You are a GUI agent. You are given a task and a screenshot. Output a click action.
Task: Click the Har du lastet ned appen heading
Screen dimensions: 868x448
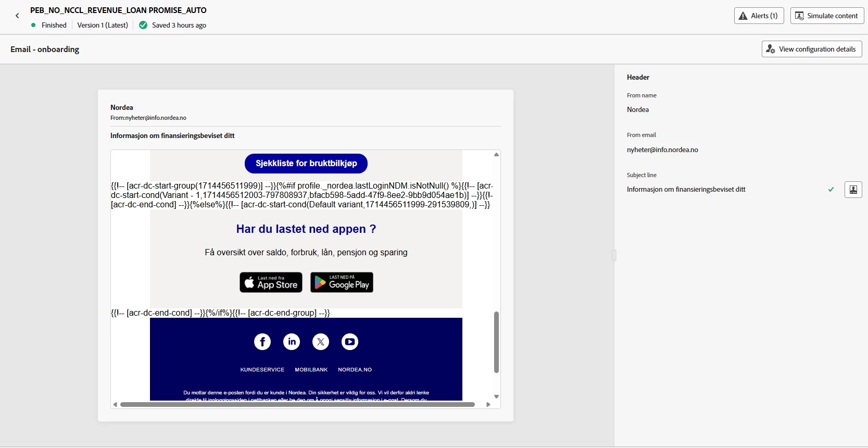point(306,229)
